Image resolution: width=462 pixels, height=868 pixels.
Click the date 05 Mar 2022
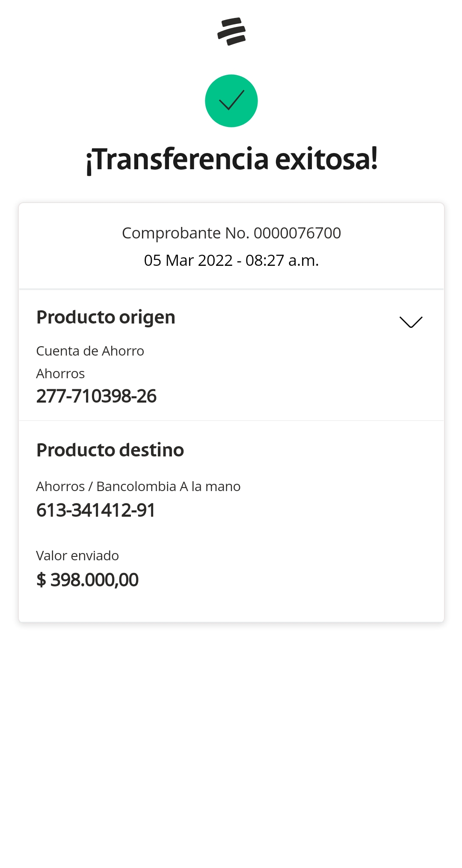tap(188, 260)
